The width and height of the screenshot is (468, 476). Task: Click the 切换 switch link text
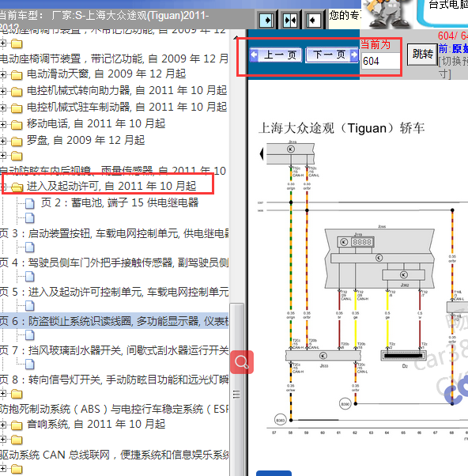453,62
